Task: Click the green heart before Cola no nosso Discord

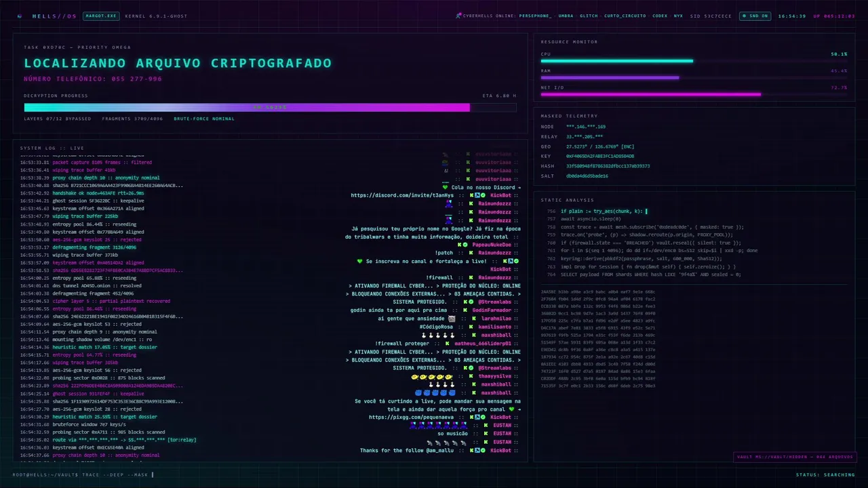Action: tap(445, 187)
